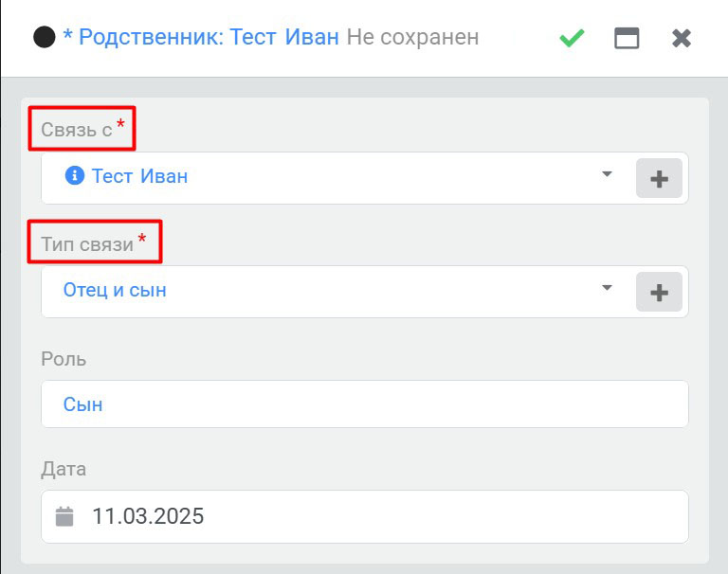Click the Связь с field label
728x574 pixels.
pos(77,130)
